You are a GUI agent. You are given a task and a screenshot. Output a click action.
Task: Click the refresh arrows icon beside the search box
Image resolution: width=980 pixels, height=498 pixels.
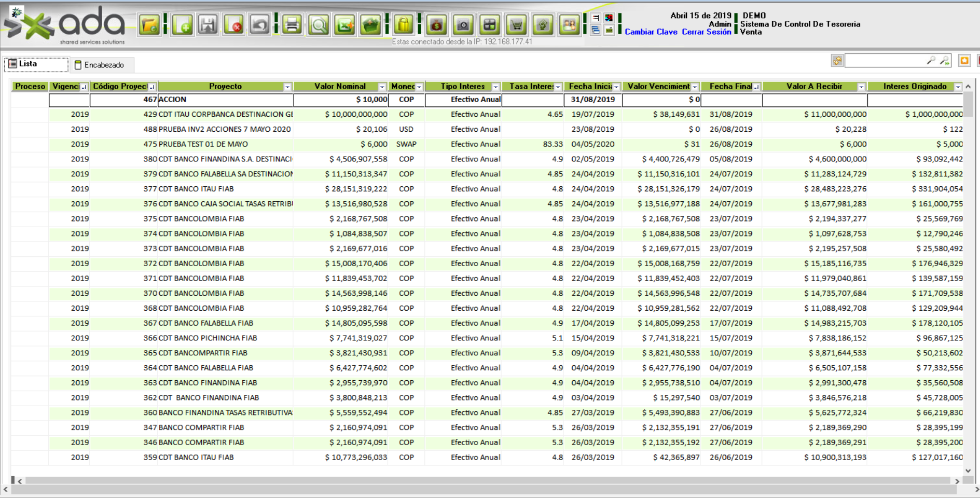(837, 61)
